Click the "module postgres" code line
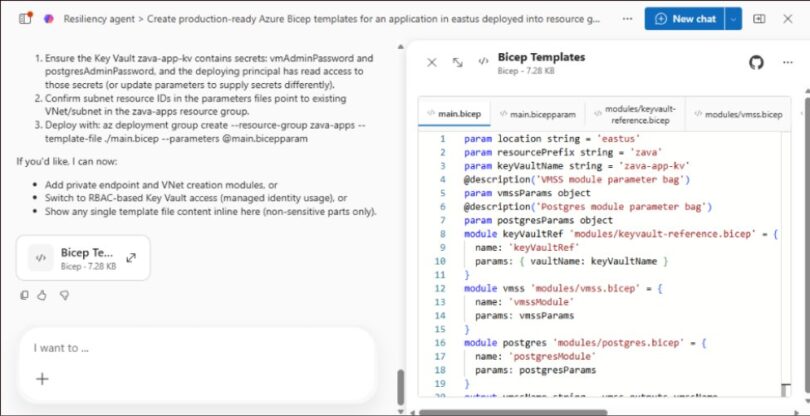The image size is (810, 416). pos(585,343)
